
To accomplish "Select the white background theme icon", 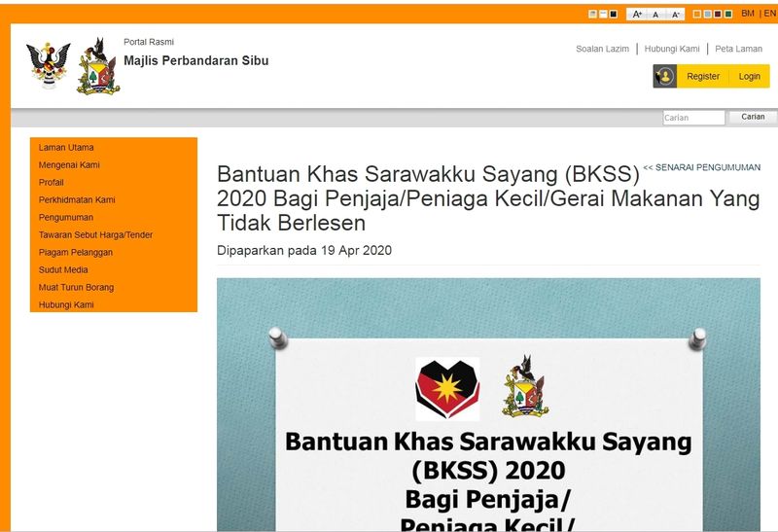I will [603, 14].
